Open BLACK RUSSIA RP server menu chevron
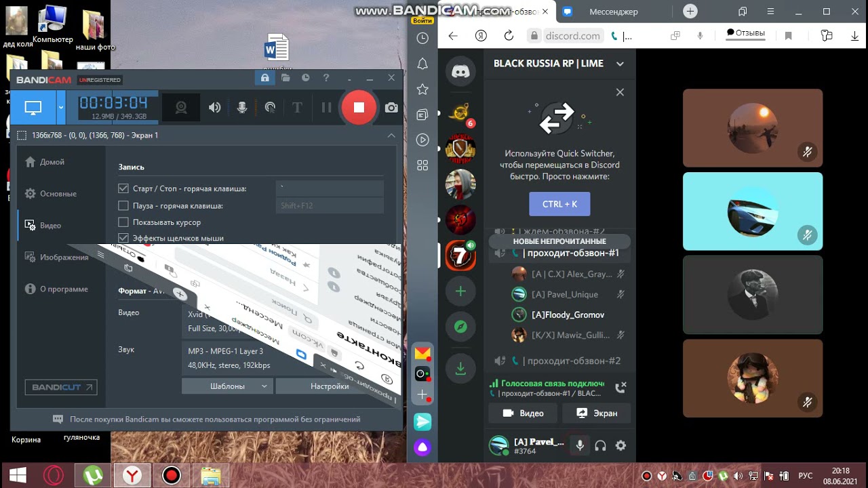 click(620, 64)
